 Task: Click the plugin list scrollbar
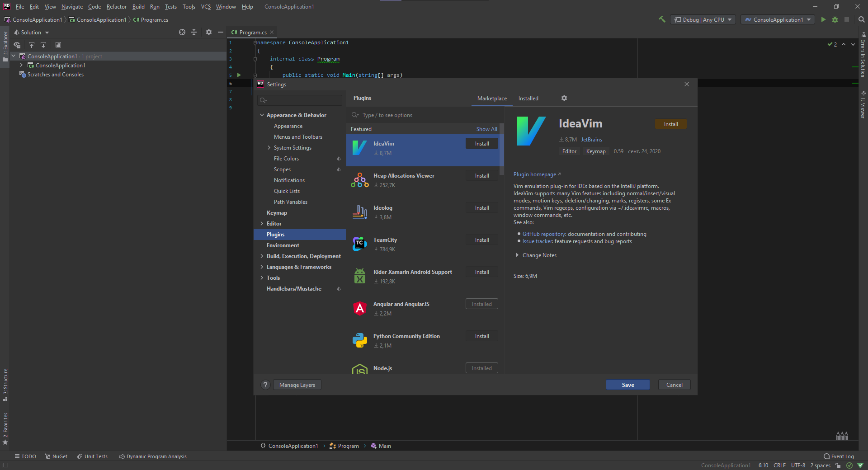(x=502, y=149)
